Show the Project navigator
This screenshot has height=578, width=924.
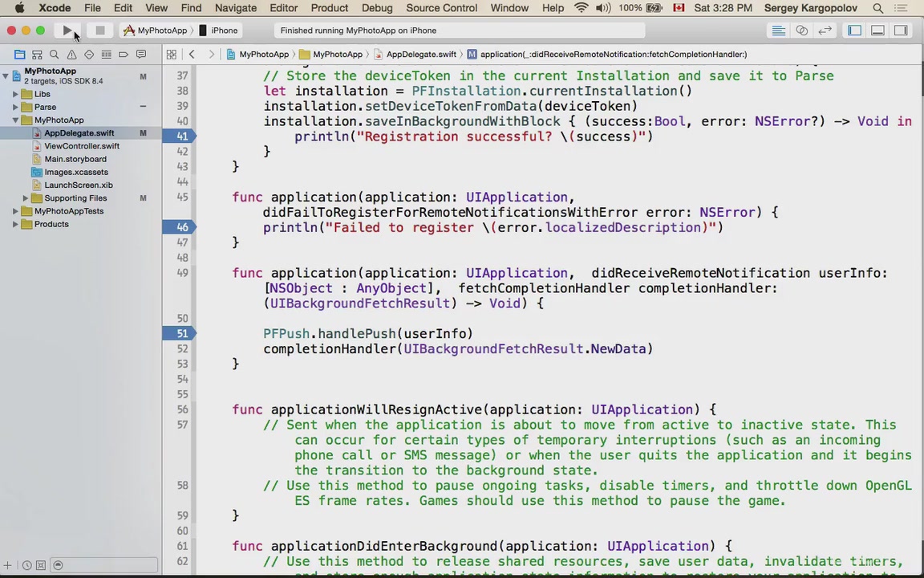19,55
